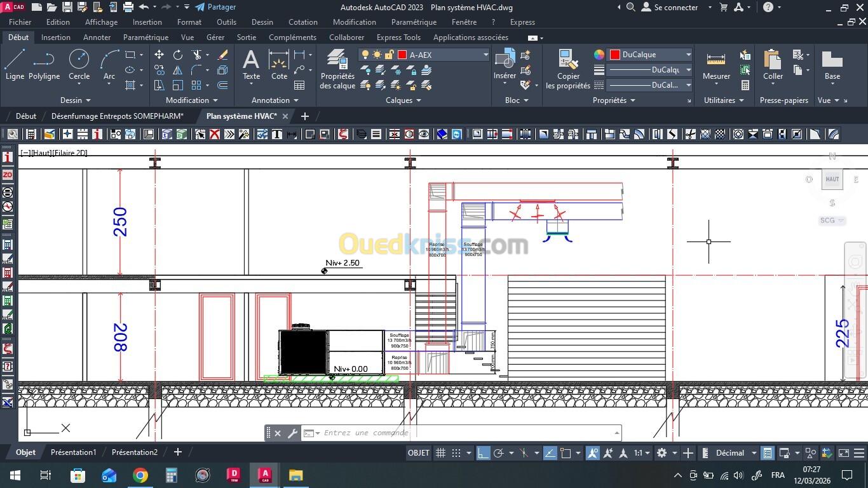Image resolution: width=868 pixels, height=488 pixels.
Task: Activate the Polyligne tool
Action: coord(44,65)
